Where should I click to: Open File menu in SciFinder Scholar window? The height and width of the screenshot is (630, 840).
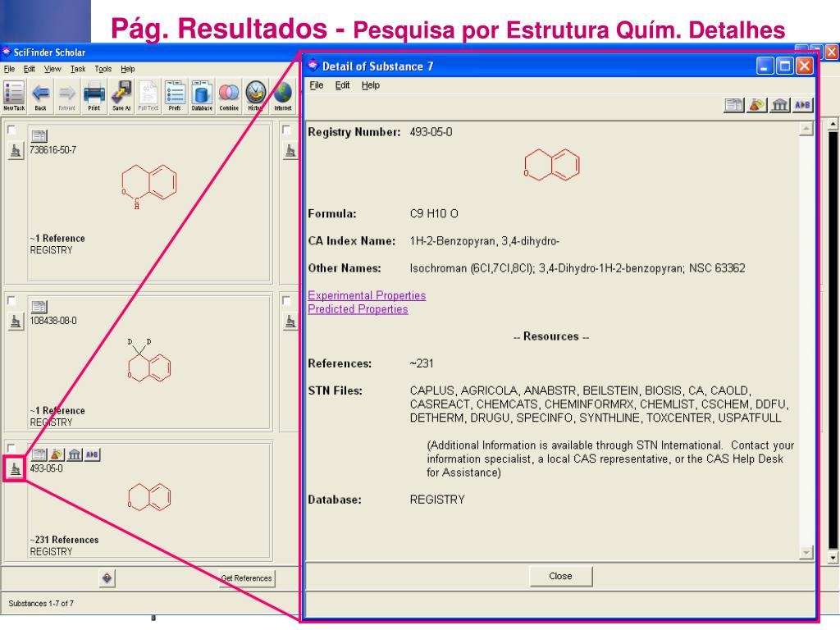[9, 69]
